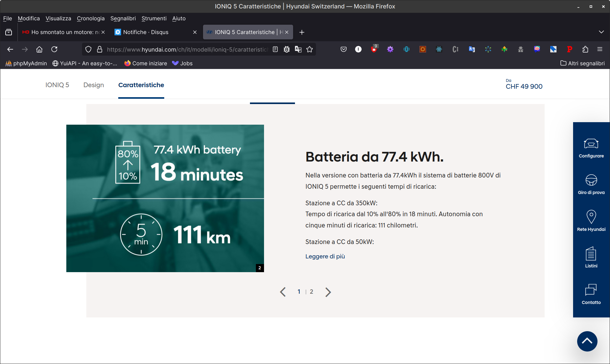
Task: Click the CHF 49 900 price text
Action: pos(524,87)
